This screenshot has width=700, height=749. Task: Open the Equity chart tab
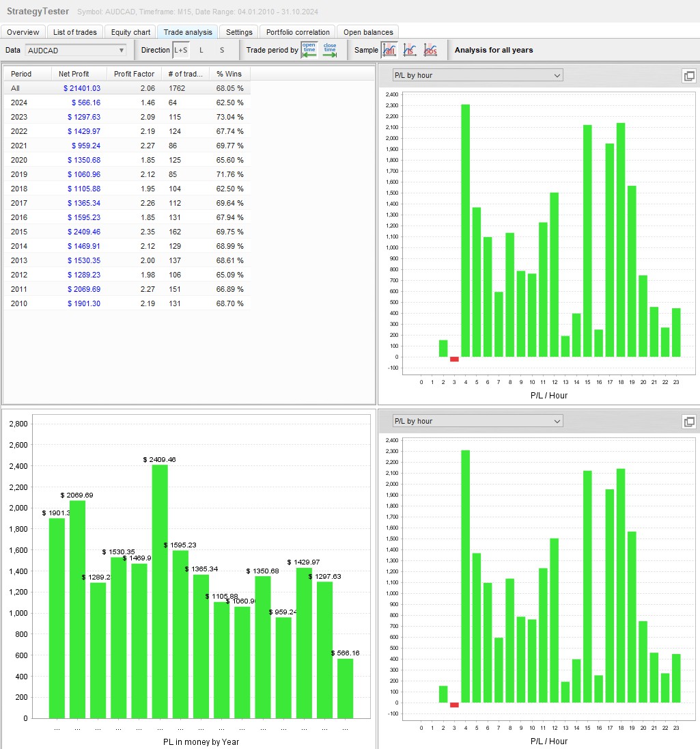pyautogui.click(x=130, y=32)
